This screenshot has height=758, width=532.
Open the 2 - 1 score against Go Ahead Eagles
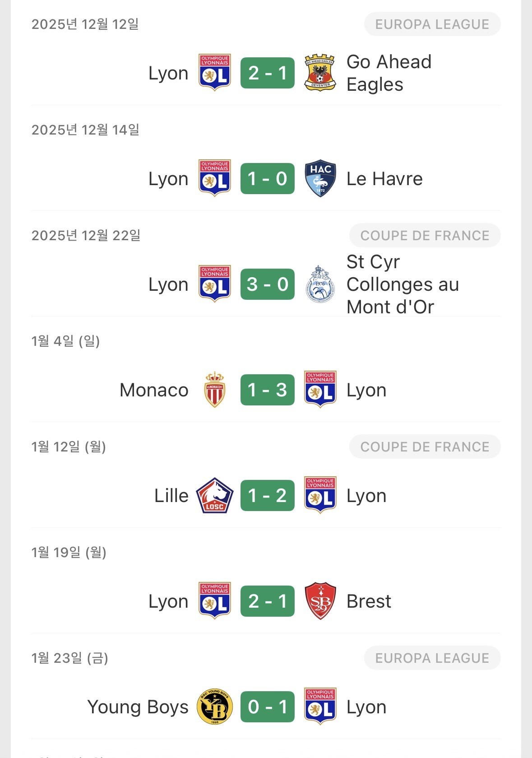268,73
